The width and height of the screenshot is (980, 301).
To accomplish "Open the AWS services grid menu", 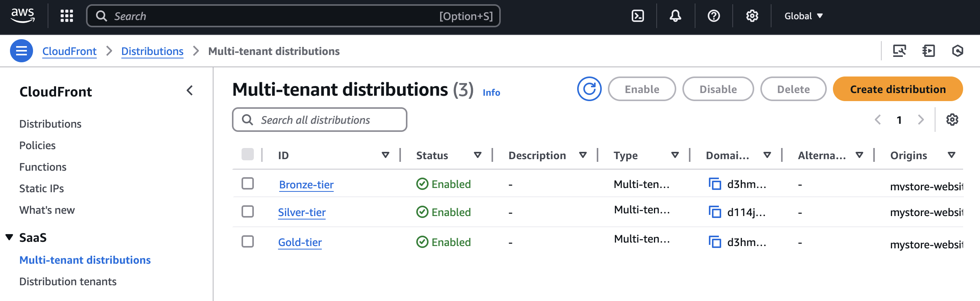I will [x=67, y=16].
